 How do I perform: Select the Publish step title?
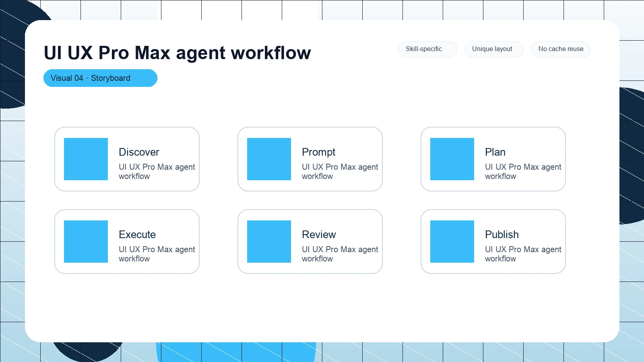(x=502, y=234)
